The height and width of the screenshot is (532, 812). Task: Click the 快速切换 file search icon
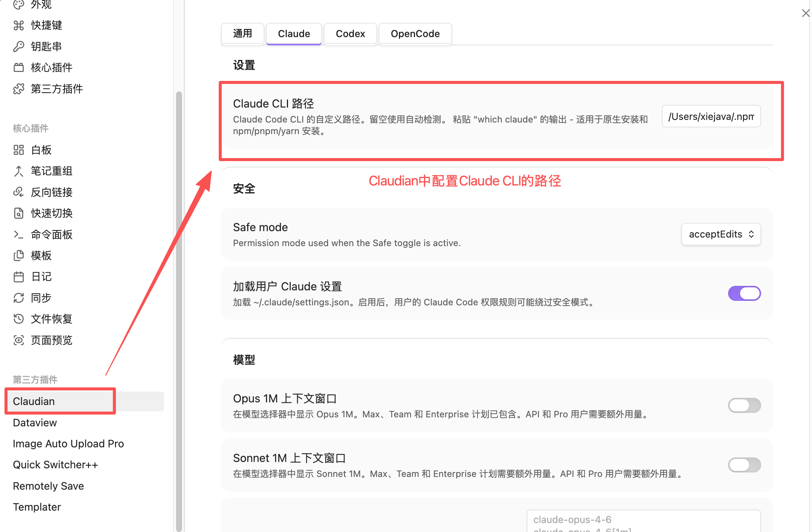coord(19,213)
